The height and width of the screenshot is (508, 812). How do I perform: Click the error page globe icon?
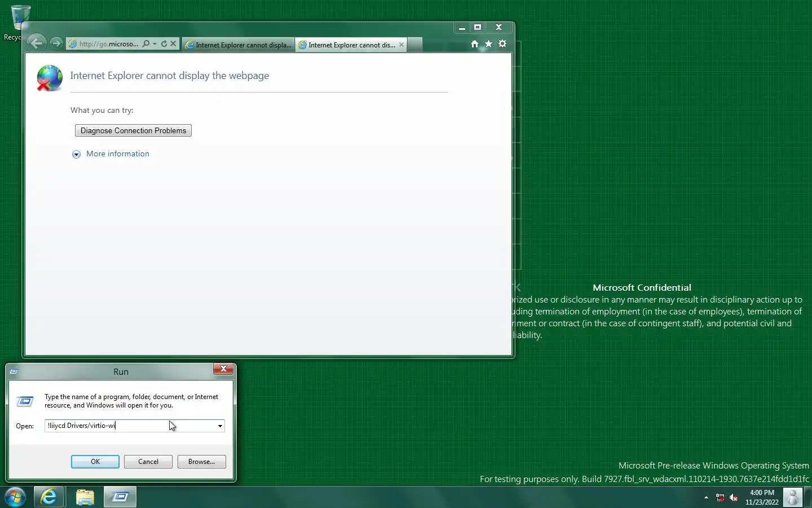(x=49, y=78)
